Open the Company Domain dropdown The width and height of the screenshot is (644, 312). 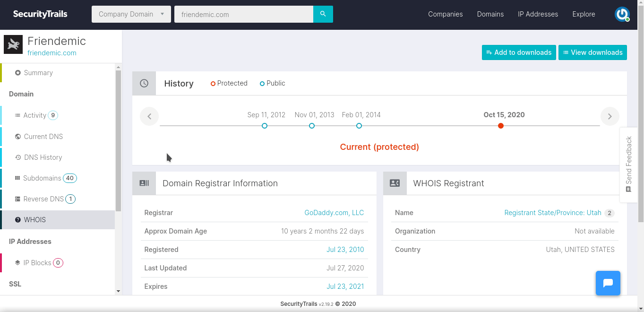click(x=131, y=14)
